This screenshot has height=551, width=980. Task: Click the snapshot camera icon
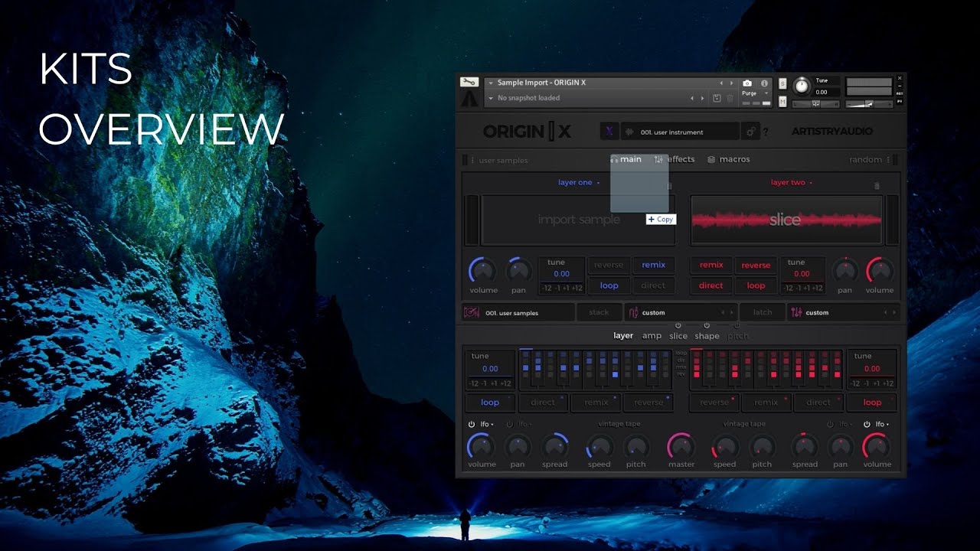point(747,83)
